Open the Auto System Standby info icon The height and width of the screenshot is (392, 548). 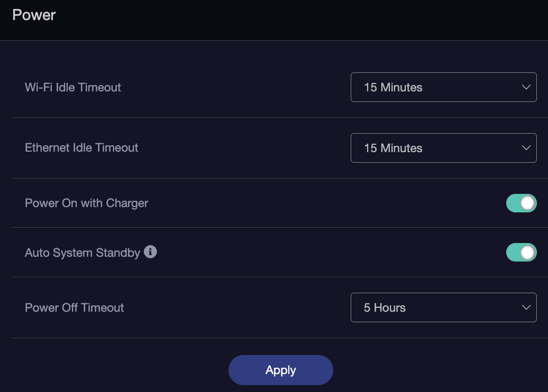click(x=150, y=251)
